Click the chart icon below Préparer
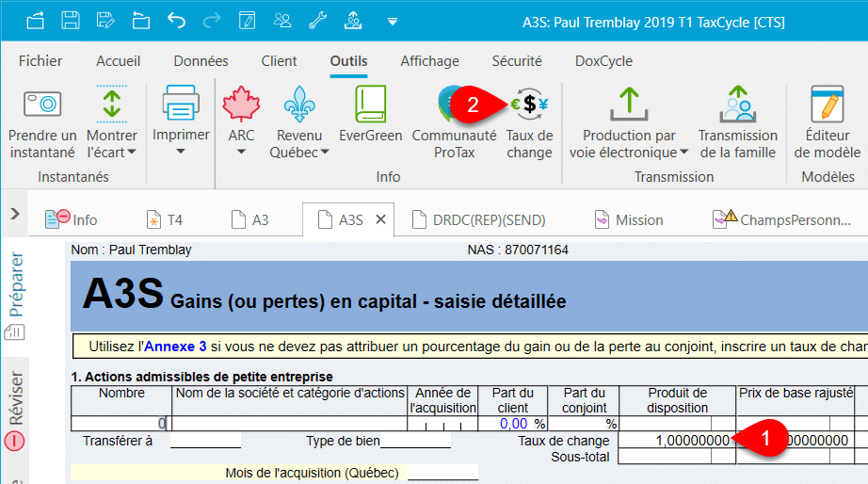 14,332
